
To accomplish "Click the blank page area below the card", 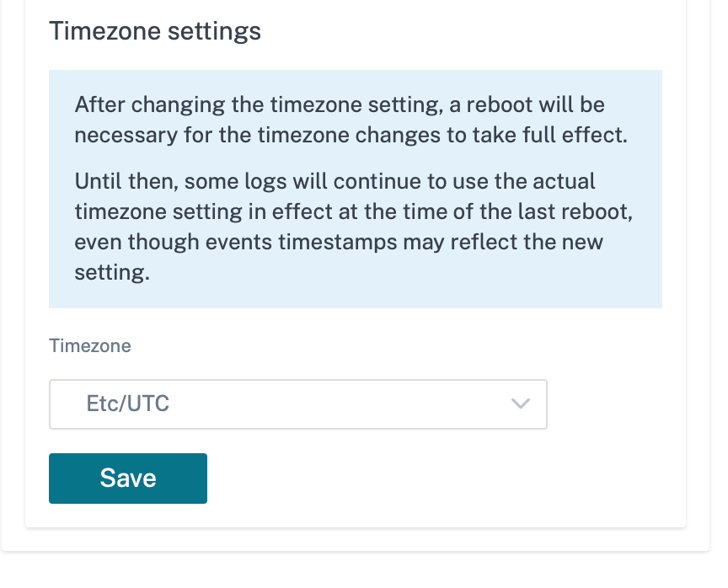I will tap(356, 570).
